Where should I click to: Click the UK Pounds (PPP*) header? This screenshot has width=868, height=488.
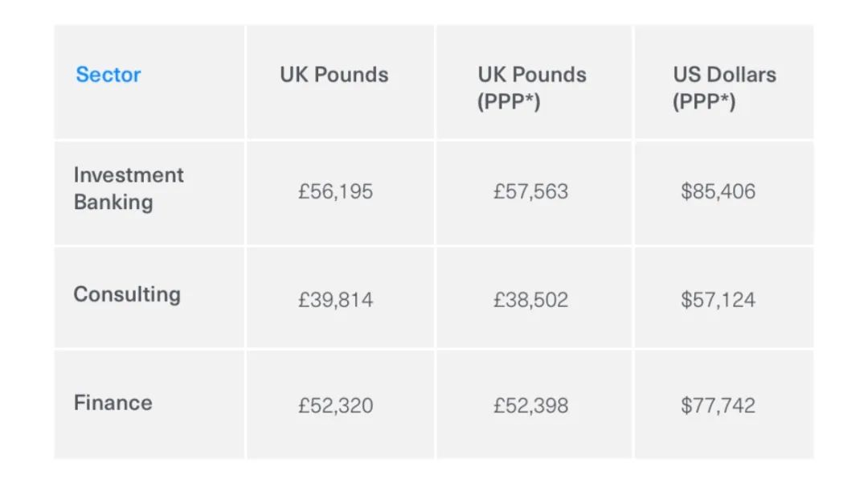tap(531, 88)
